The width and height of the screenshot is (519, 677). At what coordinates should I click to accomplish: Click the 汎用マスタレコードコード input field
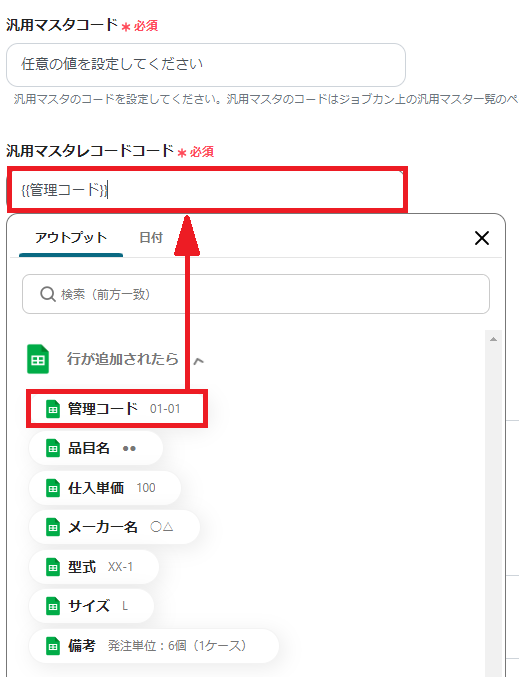[x=207, y=190]
